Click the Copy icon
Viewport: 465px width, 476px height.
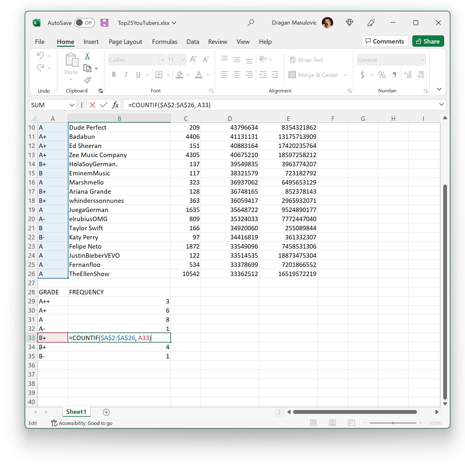[87, 68]
